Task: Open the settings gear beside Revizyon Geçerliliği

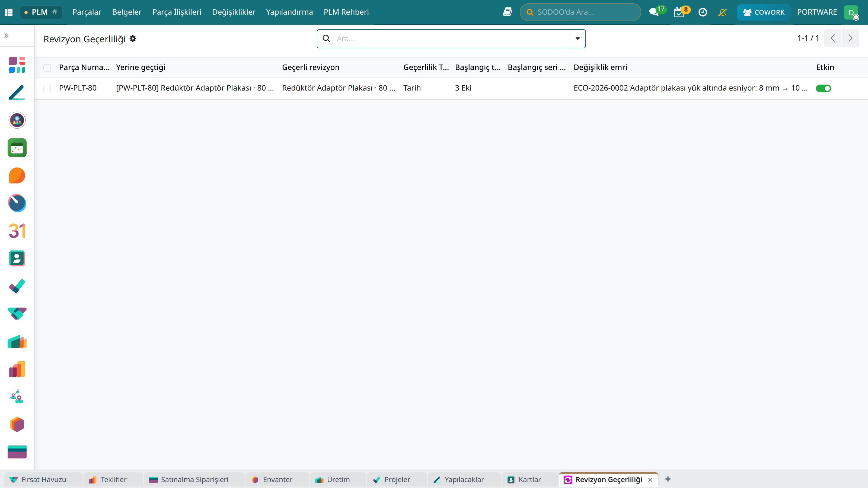Action: 133,39
